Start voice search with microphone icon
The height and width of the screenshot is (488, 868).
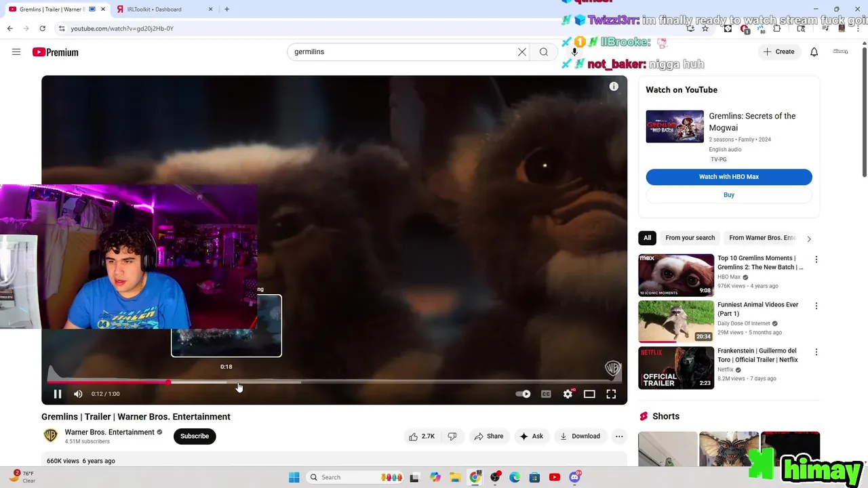click(x=574, y=52)
